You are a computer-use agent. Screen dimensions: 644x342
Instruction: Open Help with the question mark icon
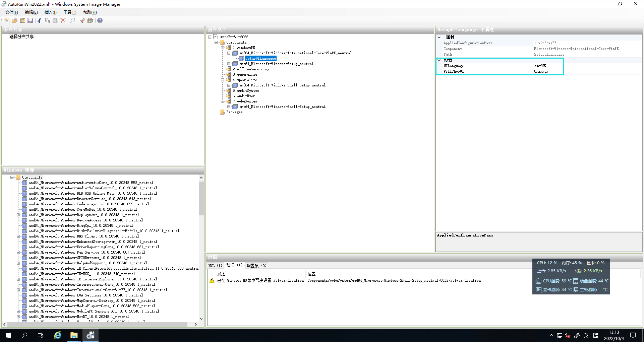100,20
